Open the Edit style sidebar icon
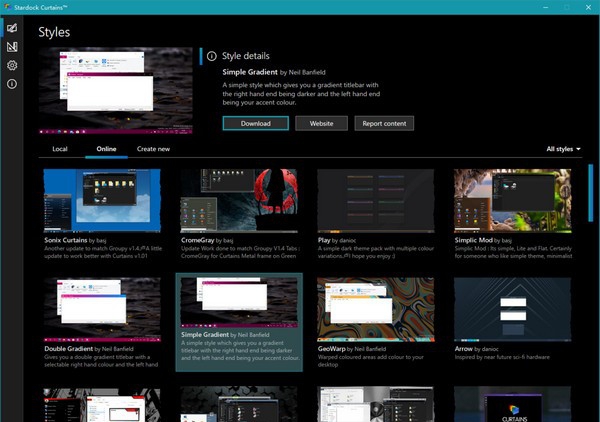Image resolution: width=600 pixels, height=422 pixels. 12,47
